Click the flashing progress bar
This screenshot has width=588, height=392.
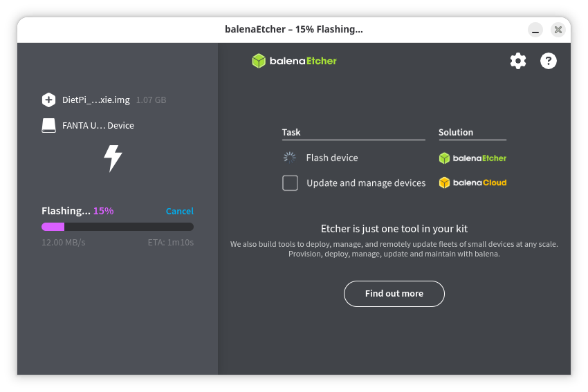click(x=118, y=227)
